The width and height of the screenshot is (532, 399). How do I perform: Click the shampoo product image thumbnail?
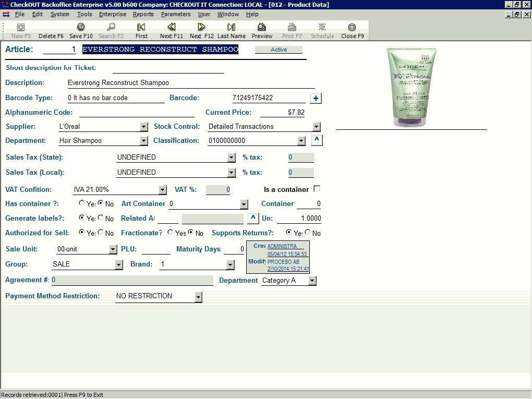tap(412, 87)
